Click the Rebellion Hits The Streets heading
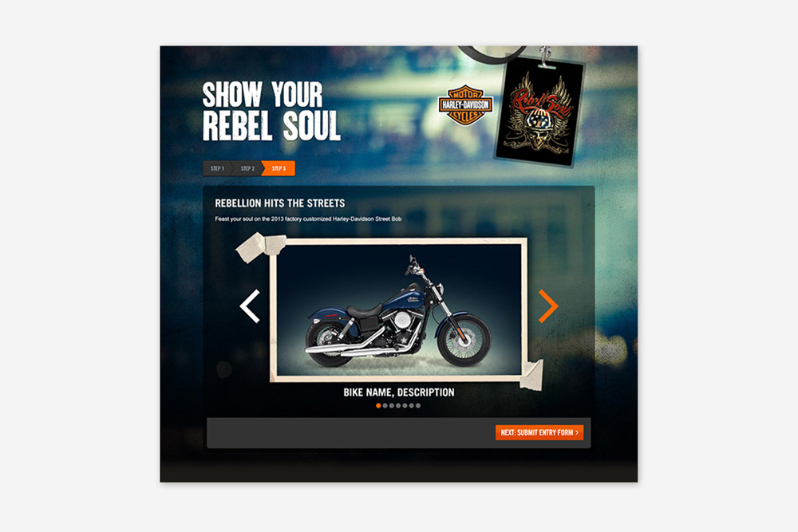This screenshot has width=798, height=532. click(280, 203)
